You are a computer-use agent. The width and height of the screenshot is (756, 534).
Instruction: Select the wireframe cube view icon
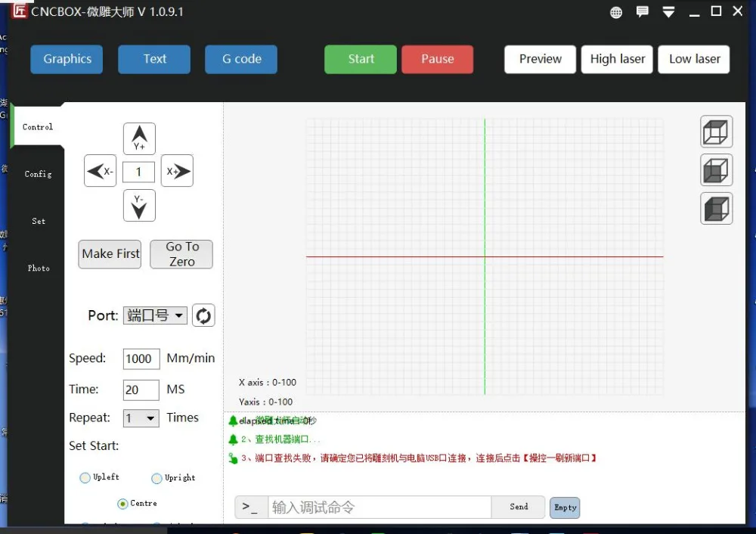pyautogui.click(x=717, y=131)
